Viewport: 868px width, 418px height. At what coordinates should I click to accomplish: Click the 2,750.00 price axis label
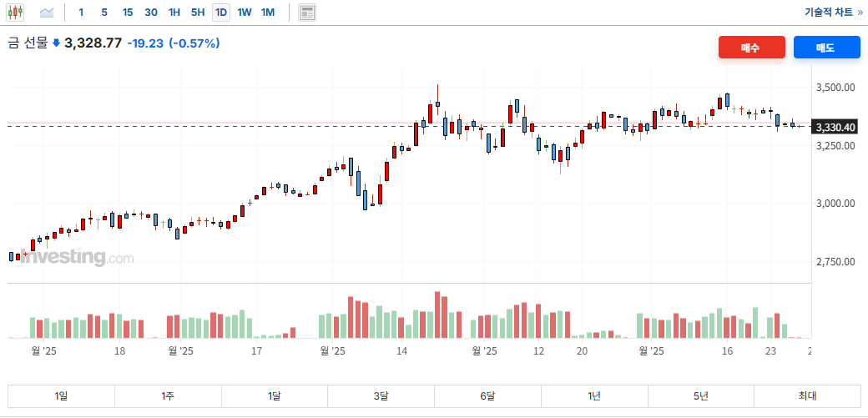pyautogui.click(x=836, y=261)
